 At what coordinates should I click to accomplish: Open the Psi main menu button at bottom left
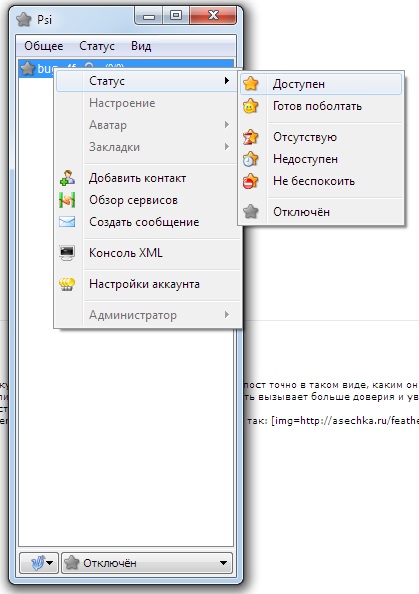click(39, 563)
